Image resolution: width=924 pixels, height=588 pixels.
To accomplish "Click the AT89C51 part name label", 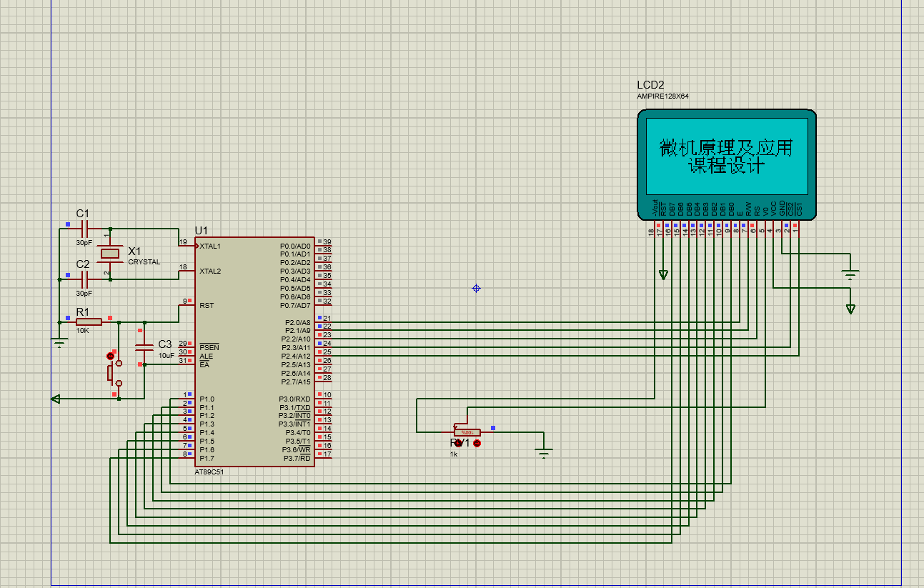I will tap(209, 472).
